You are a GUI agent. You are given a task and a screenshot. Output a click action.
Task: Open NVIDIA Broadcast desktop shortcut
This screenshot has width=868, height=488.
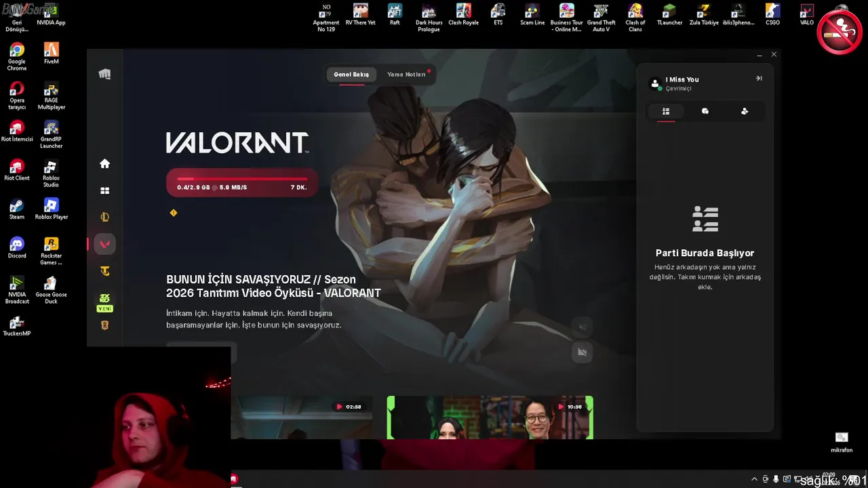click(17, 289)
